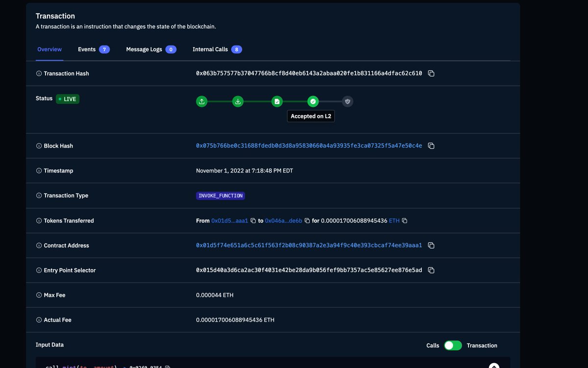Open the contract address 0x01d5f74e... link
This screenshot has width=588, height=368.
tap(309, 245)
